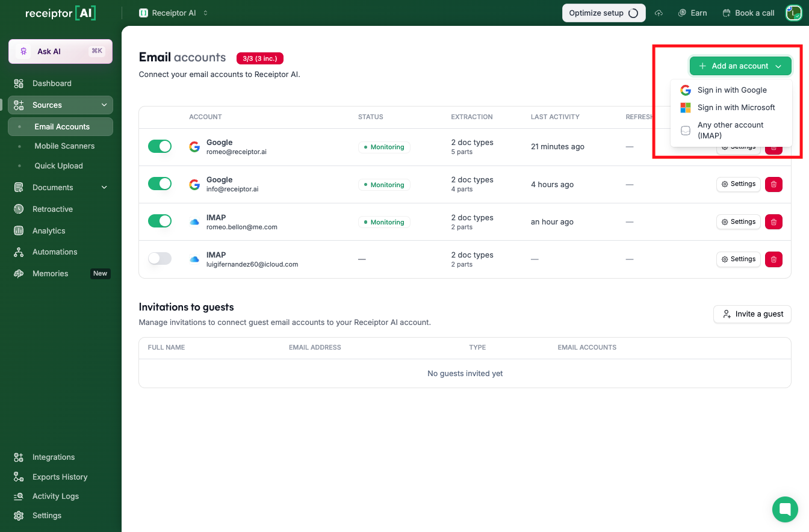The width and height of the screenshot is (809, 532).
Task: Enable the luigifernandez60@icloud.com account toggle
Action: click(160, 259)
